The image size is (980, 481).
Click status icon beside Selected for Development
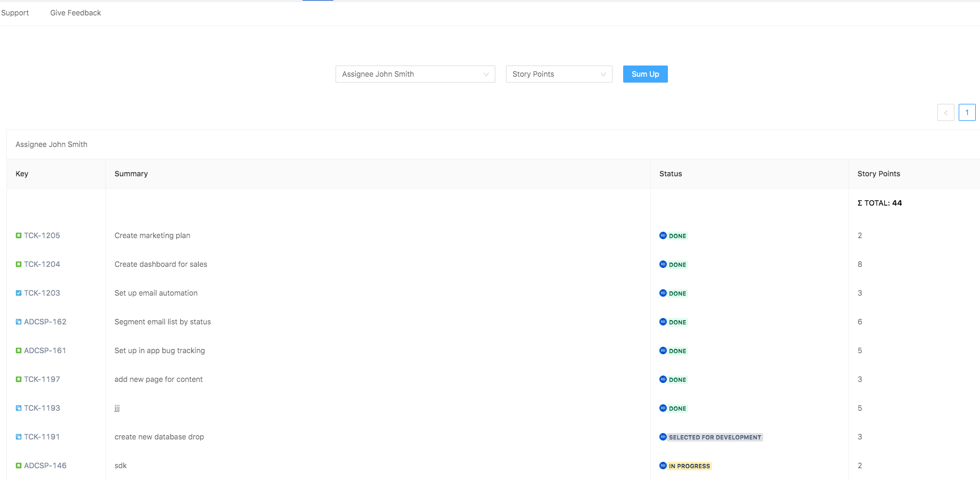[x=663, y=437]
